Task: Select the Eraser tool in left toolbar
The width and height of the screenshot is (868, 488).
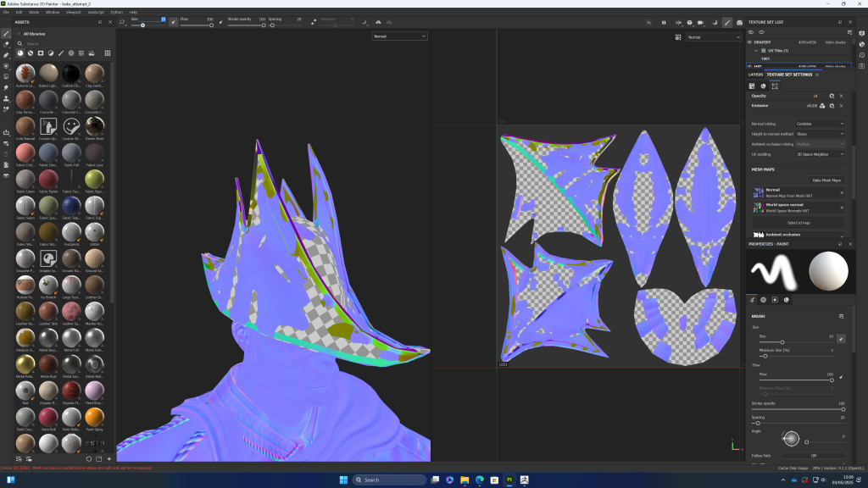Action: pos(6,44)
